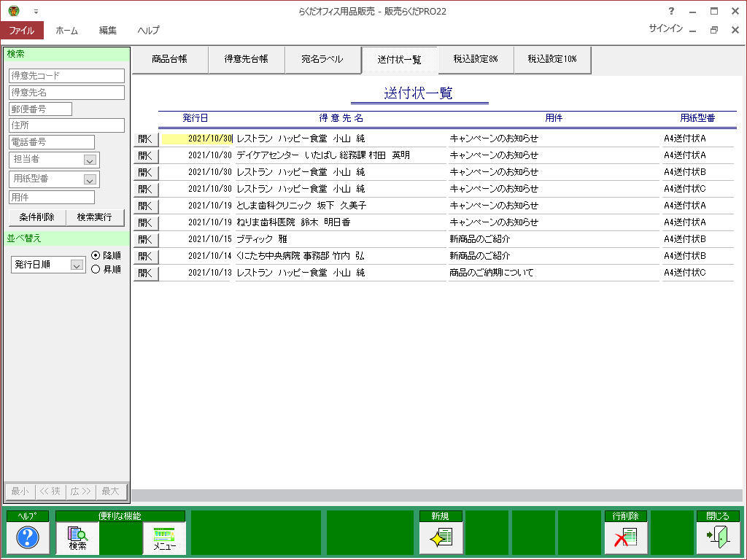This screenshot has height=560, width=747.
Task: Open the デイケアセンター いたばし row with 開く
Action: pos(146,156)
